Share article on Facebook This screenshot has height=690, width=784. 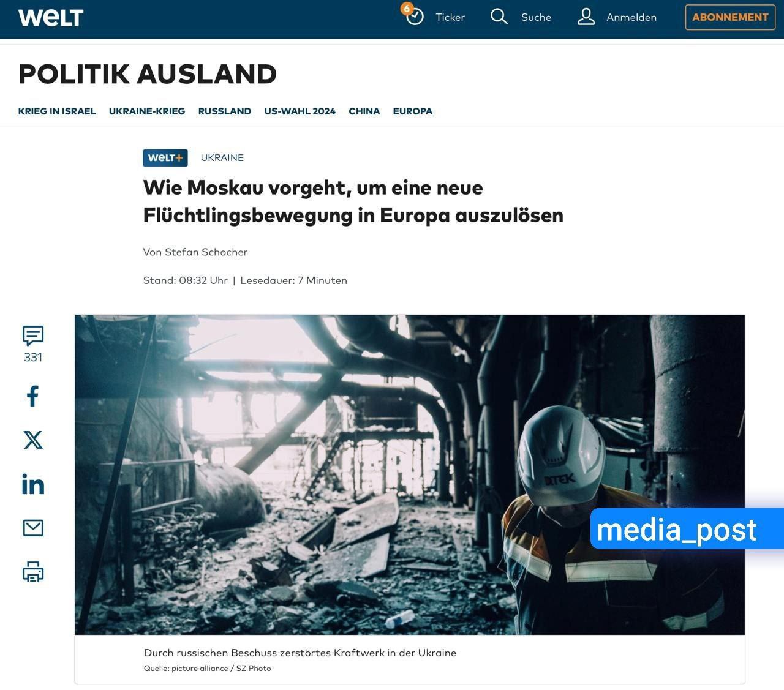(33, 396)
